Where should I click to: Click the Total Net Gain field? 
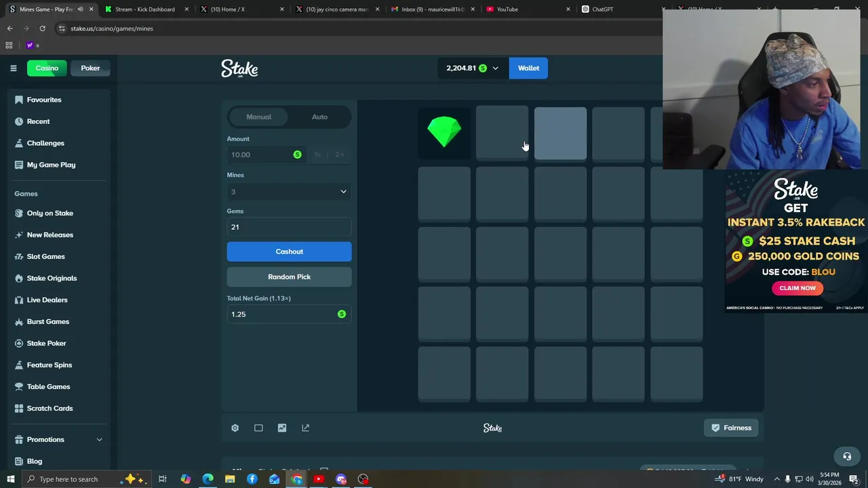pyautogui.click(x=289, y=314)
